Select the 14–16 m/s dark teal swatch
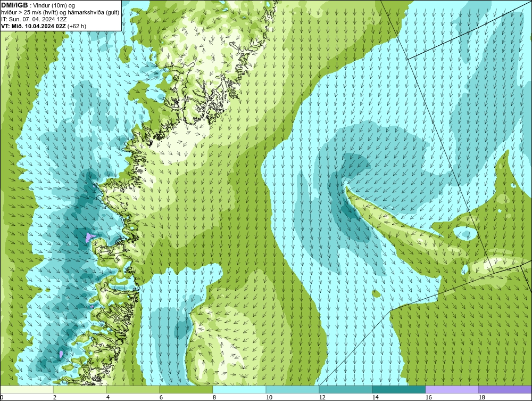532x401 pixels. tap(398, 389)
